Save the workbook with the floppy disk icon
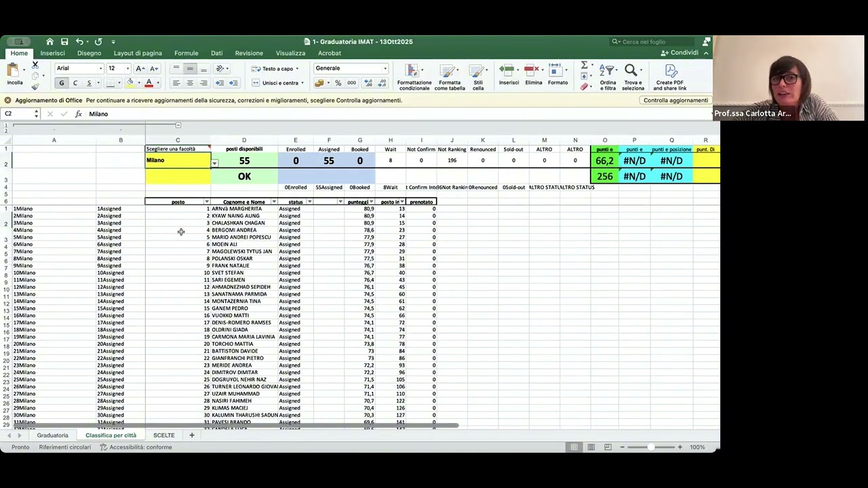This screenshot has height=488, width=868. click(64, 41)
